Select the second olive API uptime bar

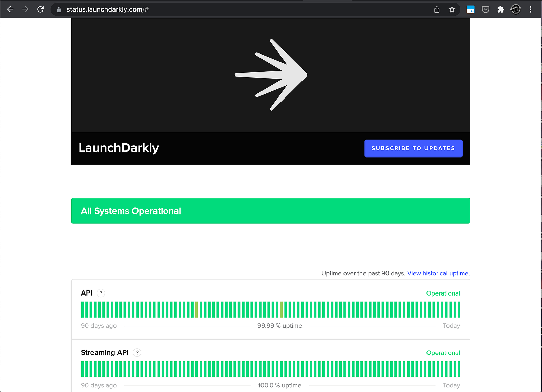[282, 309]
